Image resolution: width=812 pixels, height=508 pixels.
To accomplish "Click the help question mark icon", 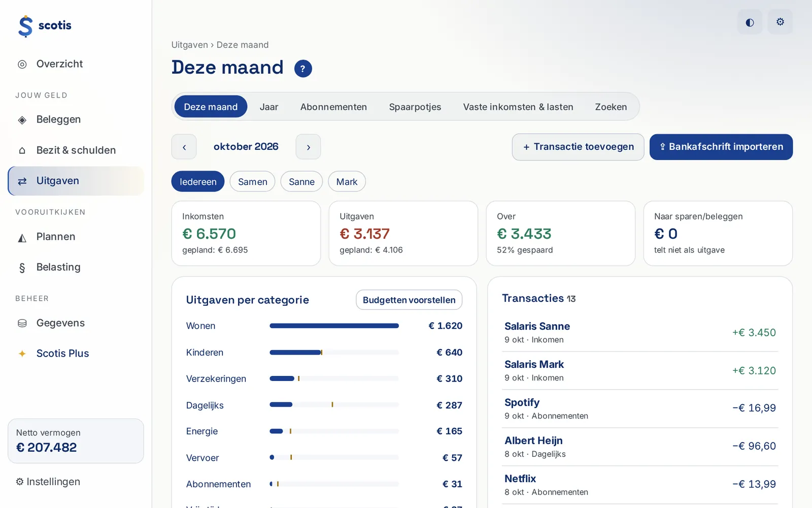I will (x=303, y=69).
